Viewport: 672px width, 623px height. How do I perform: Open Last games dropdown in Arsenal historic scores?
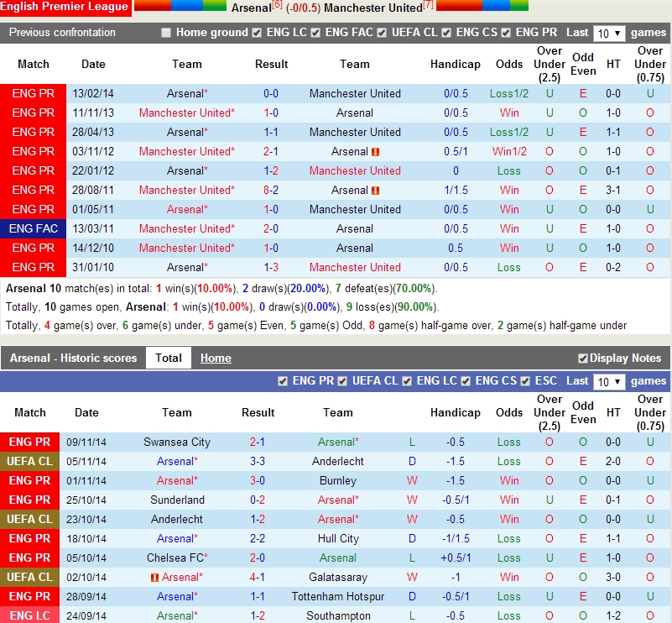(x=609, y=381)
